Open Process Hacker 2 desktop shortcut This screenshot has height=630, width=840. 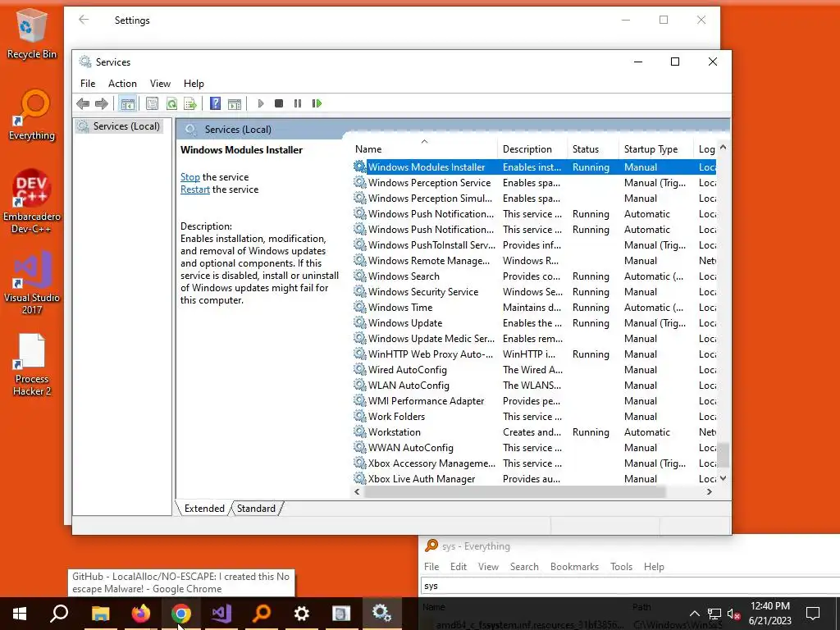32,364
